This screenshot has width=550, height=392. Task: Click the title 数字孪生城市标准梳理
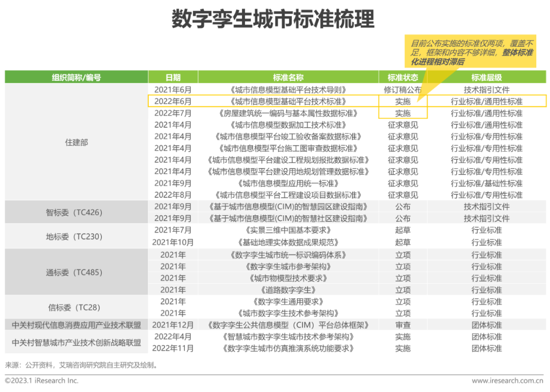(273, 19)
